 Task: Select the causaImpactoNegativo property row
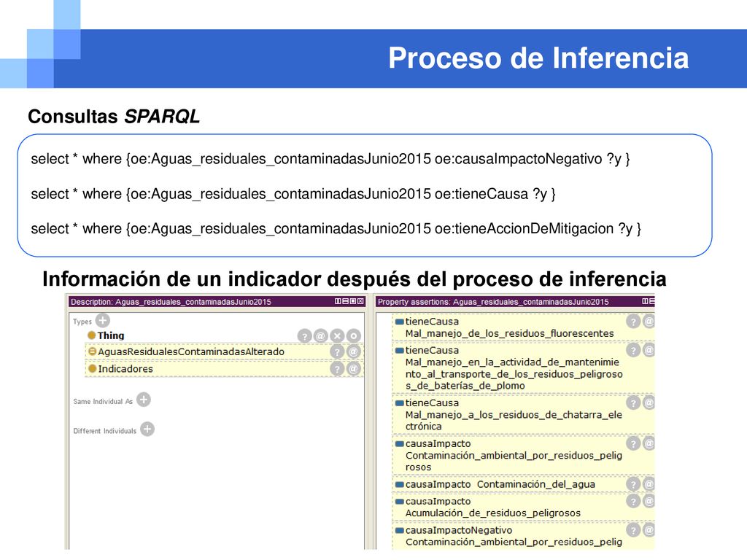coord(523,536)
